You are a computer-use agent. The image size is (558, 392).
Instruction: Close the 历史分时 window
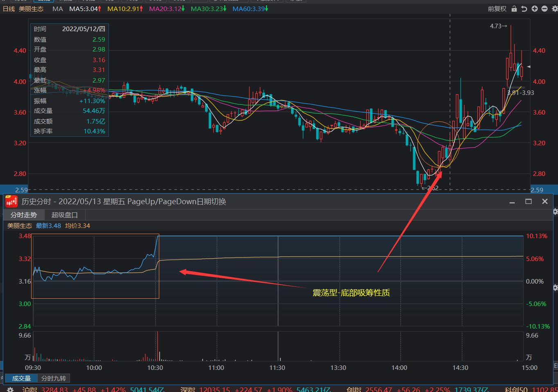tap(545, 201)
